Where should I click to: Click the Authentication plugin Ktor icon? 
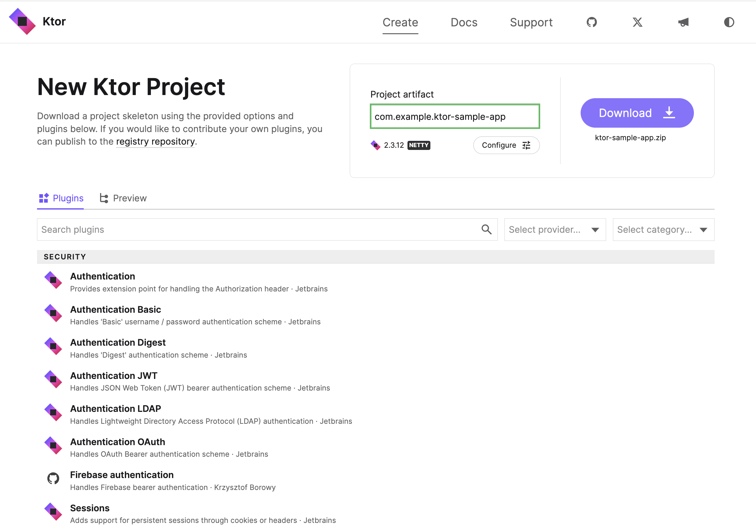[x=53, y=280]
